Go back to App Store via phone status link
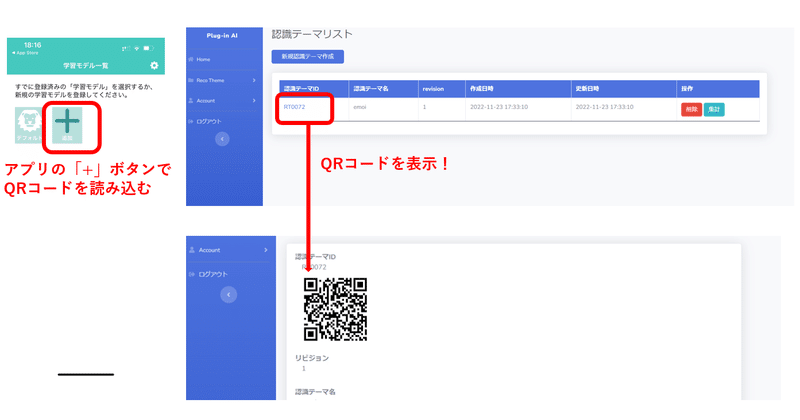This screenshot has height=420, width=800. (25, 53)
